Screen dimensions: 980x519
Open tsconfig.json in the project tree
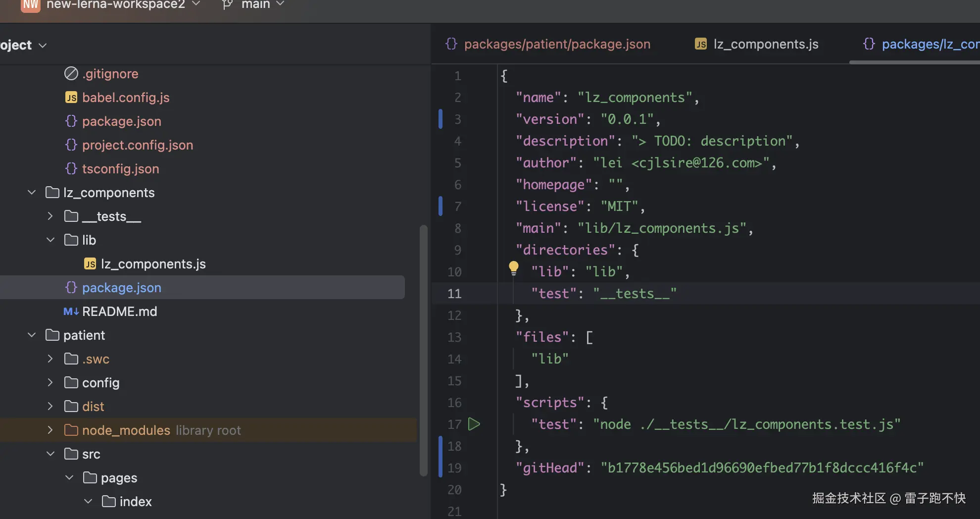pyautogui.click(x=120, y=169)
